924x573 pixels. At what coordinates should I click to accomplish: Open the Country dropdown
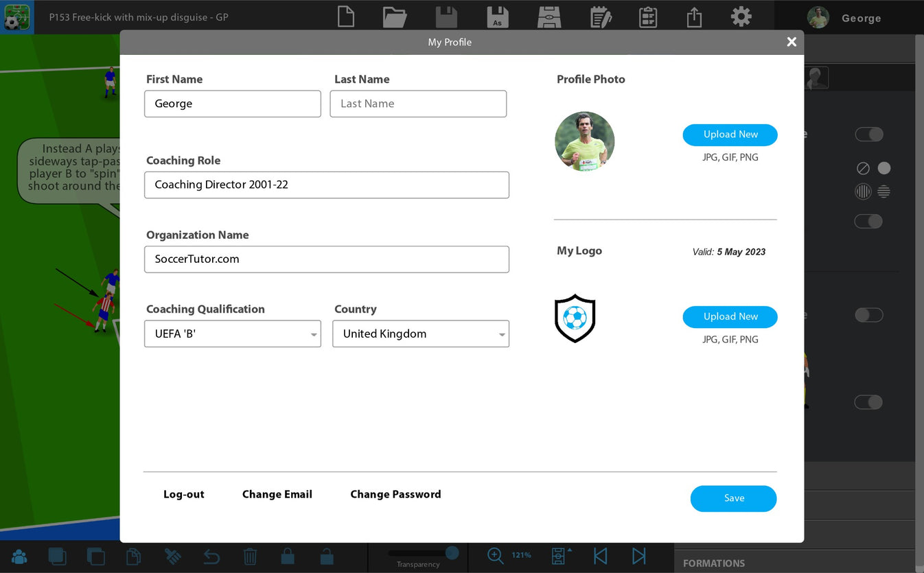pyautogui.click(x=421, y=334)
